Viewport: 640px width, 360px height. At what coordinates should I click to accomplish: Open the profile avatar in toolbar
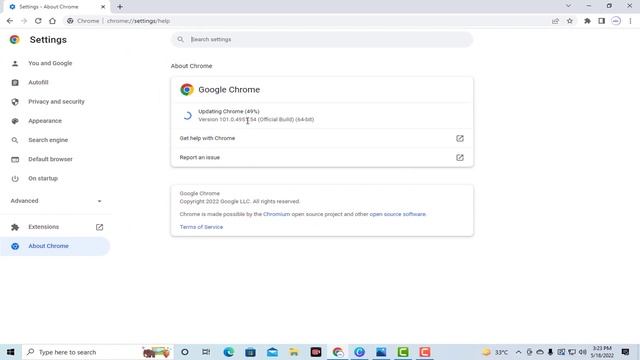pos(616,21)
